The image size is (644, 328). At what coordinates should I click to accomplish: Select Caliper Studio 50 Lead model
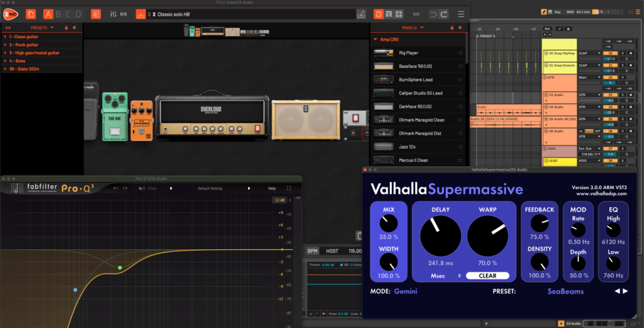pos(418,93)
